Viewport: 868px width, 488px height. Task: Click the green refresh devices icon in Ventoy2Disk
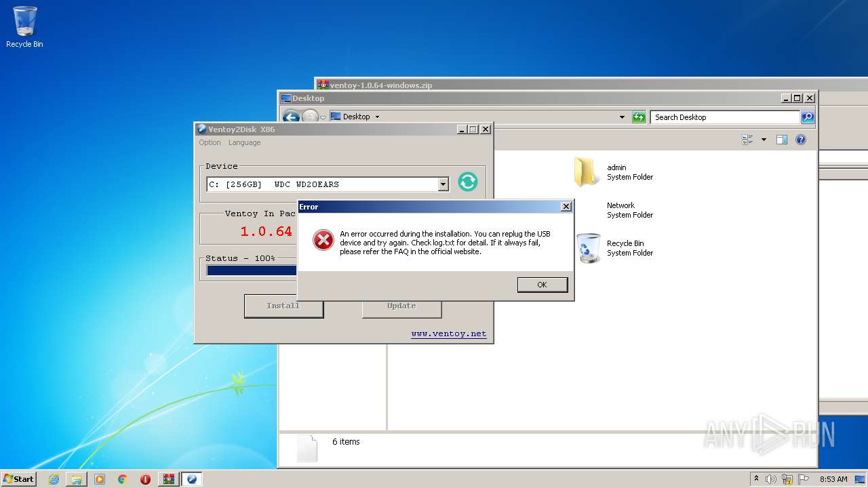tap(468, 182)
